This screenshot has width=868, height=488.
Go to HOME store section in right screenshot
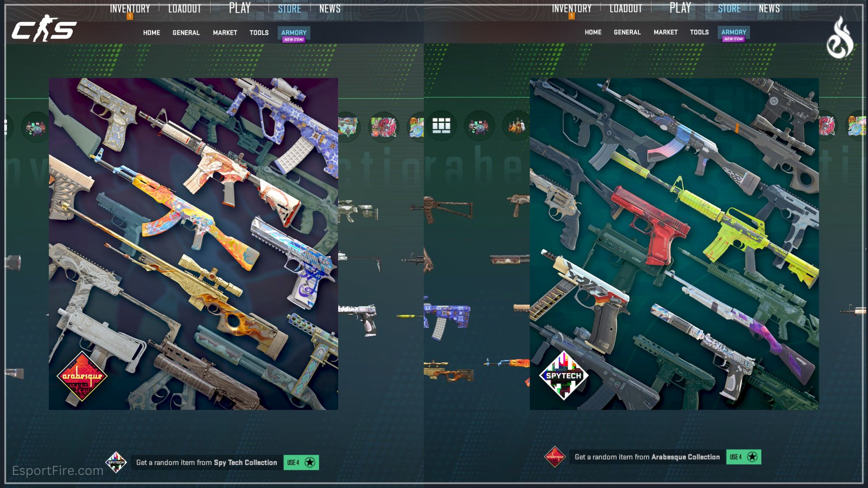coord(593,32)
